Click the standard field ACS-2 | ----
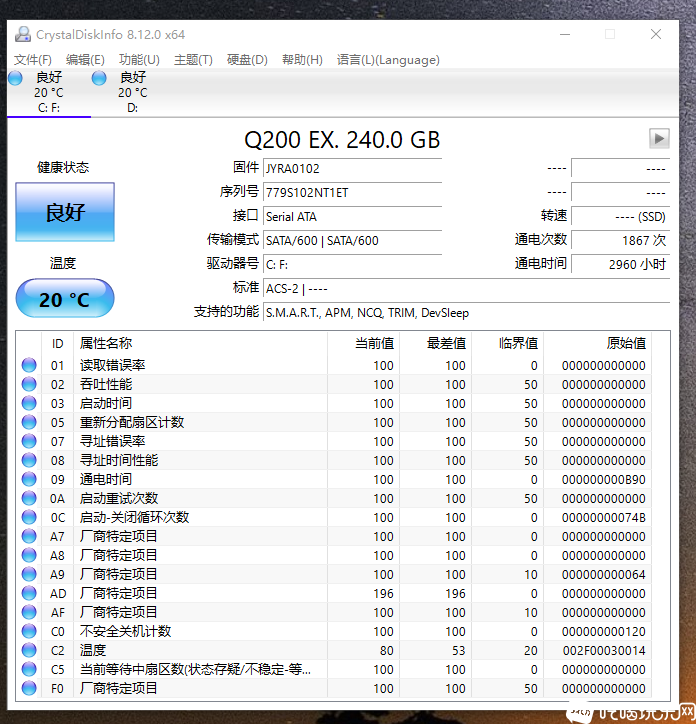The image size is (696, 724). click(466, 289)
